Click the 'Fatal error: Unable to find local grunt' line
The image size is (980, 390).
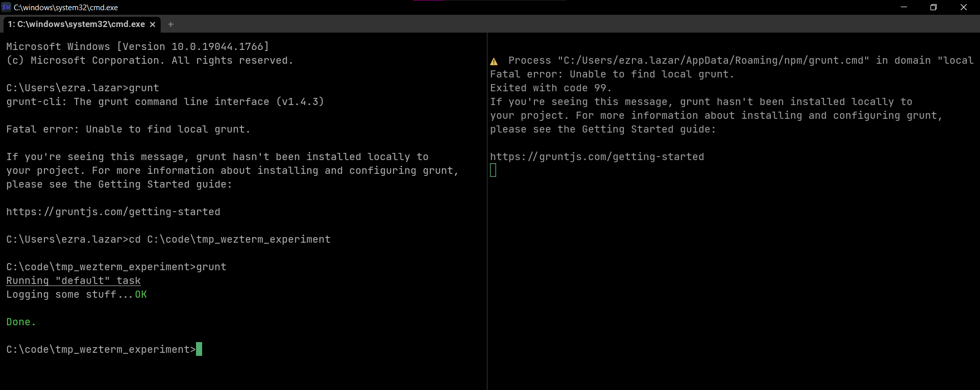128,129
